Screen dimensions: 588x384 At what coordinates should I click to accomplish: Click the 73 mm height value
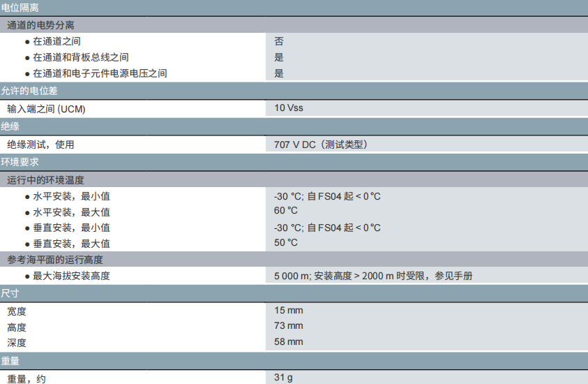click(x=289, y=325)
